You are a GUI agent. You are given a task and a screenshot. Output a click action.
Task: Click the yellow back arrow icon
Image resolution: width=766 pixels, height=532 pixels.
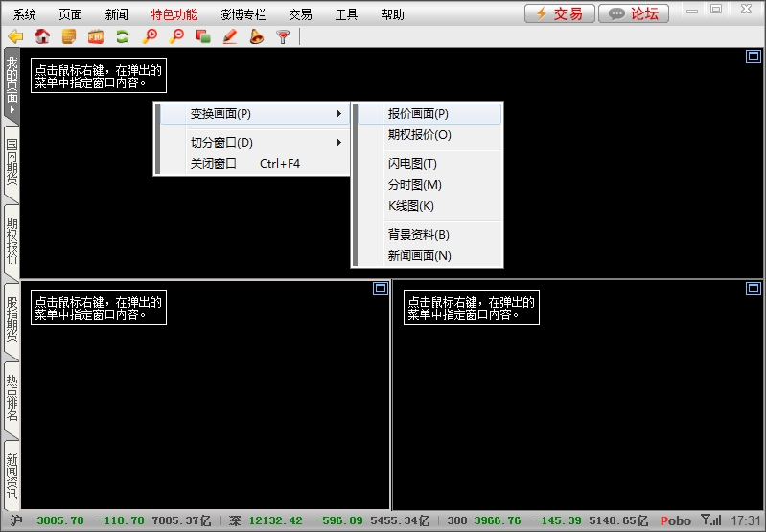(16, 36)
